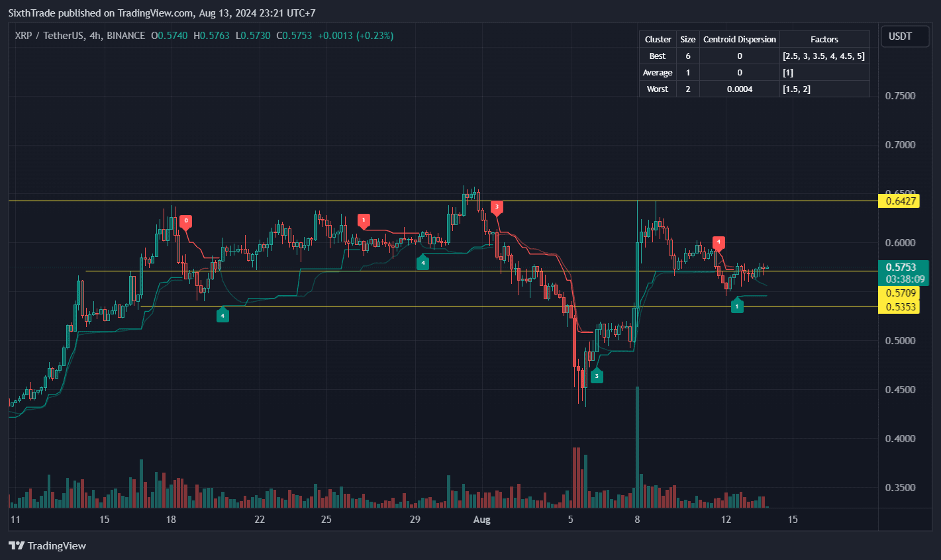Open the TradingView logo in the footer
Screen dimensions: 941x560
pyautogui.click(x=48, y=545)
